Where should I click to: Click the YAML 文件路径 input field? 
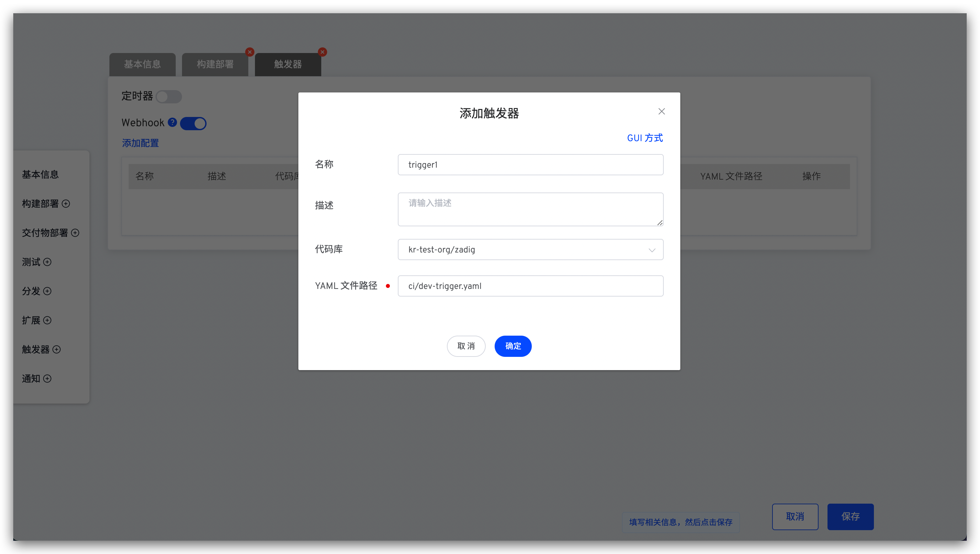point(530,286)
